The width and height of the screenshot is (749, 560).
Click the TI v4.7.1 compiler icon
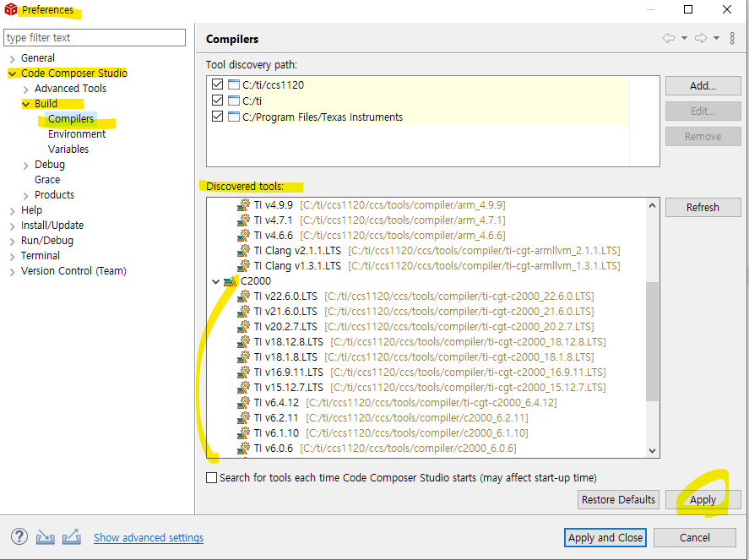tap(244, 220)
